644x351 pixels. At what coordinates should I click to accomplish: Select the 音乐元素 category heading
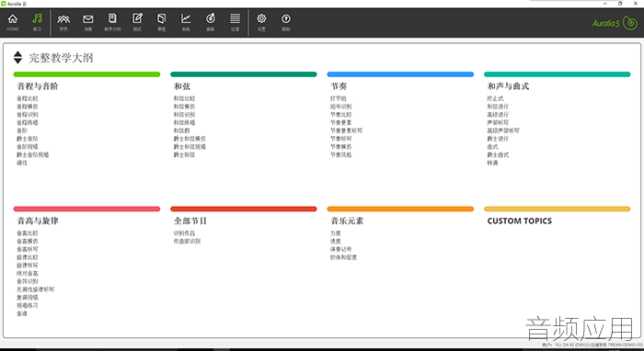coord(347,221)
